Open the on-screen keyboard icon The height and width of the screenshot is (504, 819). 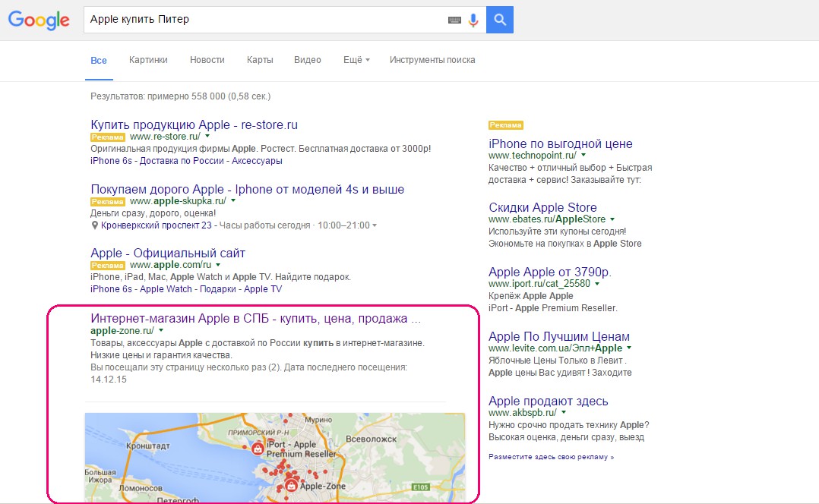(454, 20)
